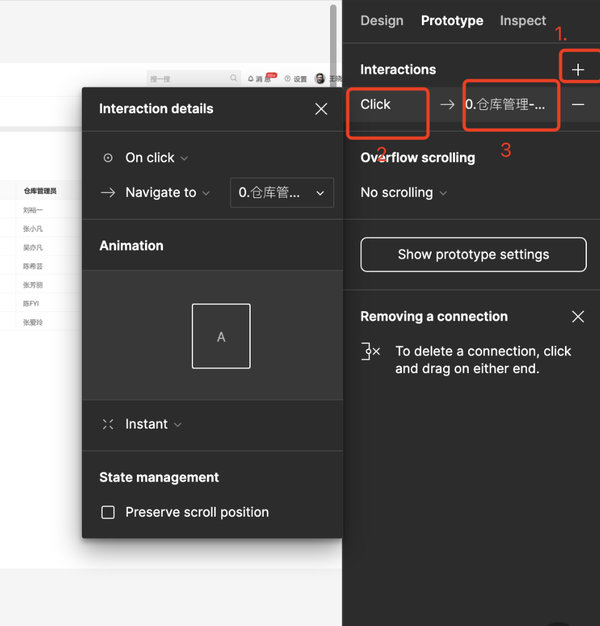Viewport: 600px width, 626px height.
Task: Click the 设置 label in canvas mockup
Action: (300, 79)
